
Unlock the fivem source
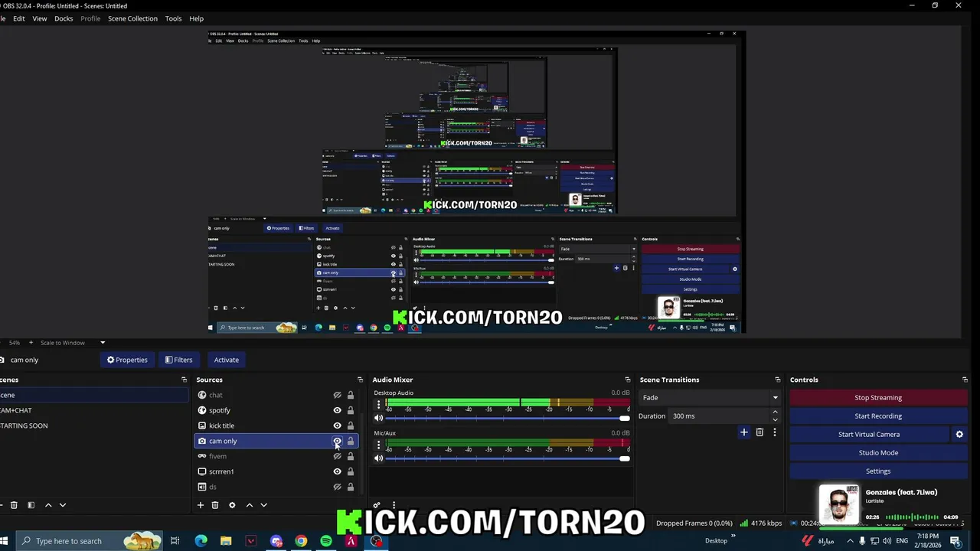(351, 456)
